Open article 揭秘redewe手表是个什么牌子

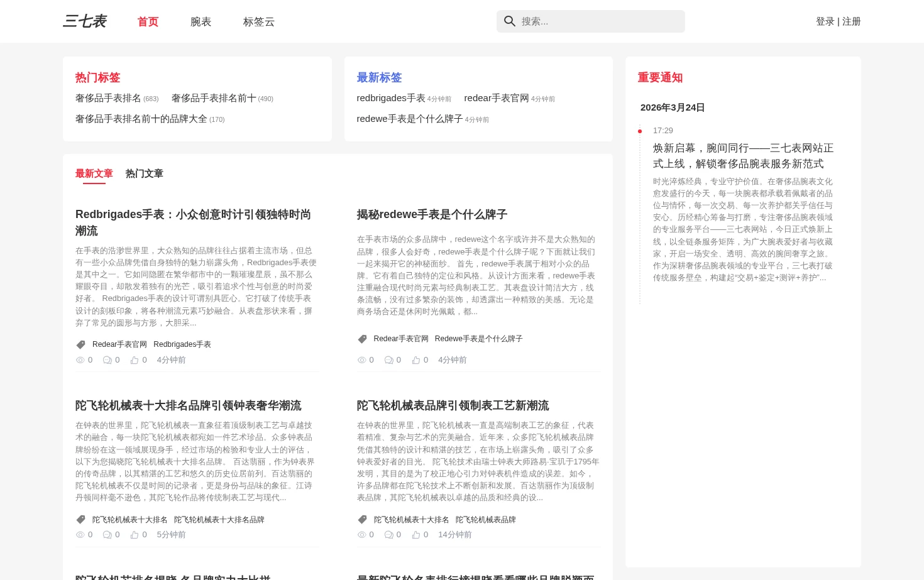(432, 214)
